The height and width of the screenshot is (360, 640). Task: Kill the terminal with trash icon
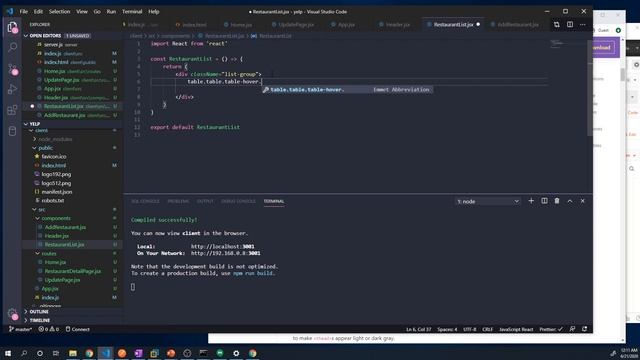557,201
